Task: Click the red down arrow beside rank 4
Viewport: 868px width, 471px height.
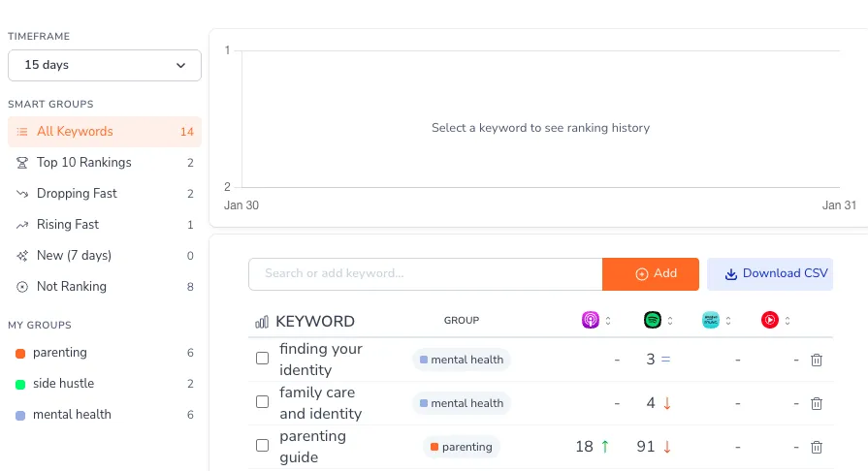Action: coord(667,403)
